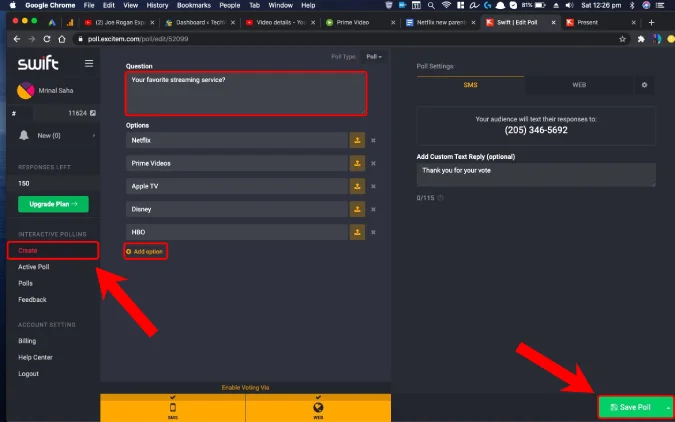Click macOS Spotlight search icon
This screenshot has width=675, height=422.
point(431,5)
